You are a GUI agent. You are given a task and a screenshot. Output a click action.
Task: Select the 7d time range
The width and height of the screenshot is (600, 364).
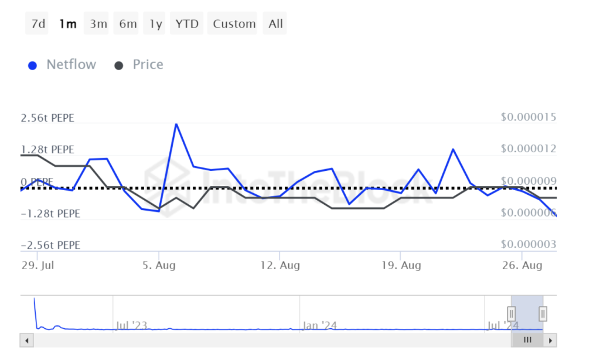click(x=38, y=24)
